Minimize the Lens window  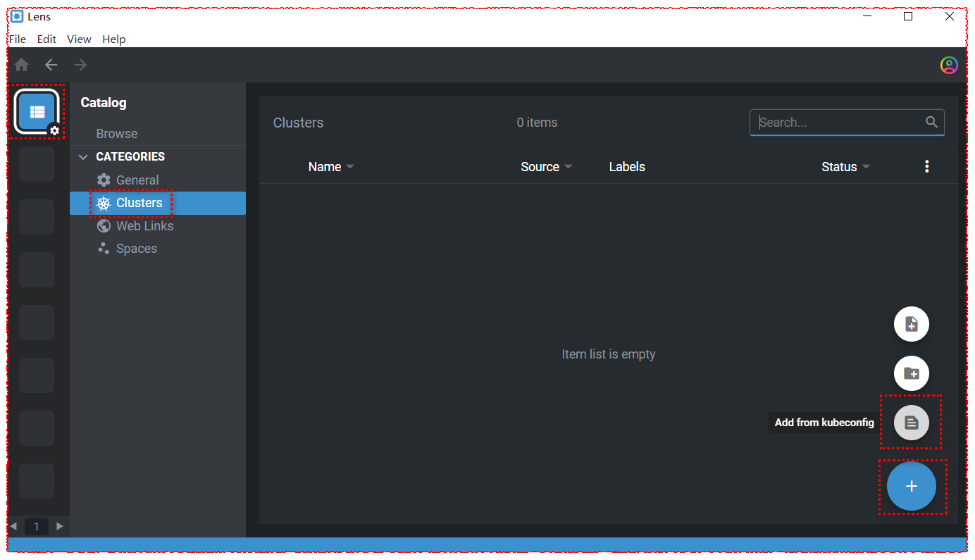[x=867, y=16]
